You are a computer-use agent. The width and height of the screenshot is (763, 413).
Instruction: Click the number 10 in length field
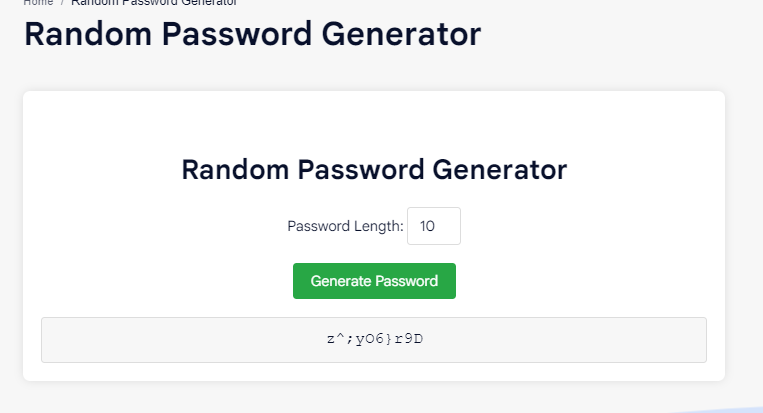coord(427,226)
